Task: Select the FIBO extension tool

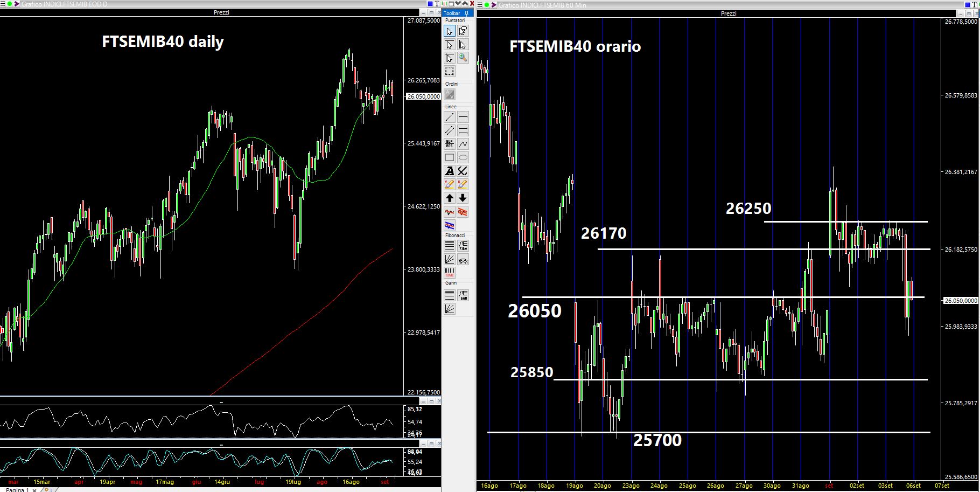Action: pyautogui.click(x=463, y=246)
